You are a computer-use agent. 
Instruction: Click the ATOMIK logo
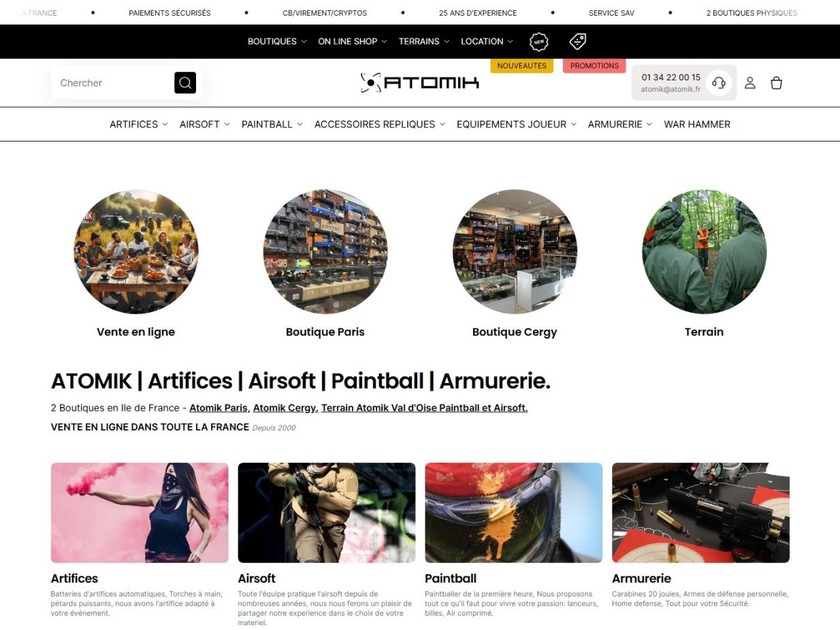(419, 83)
